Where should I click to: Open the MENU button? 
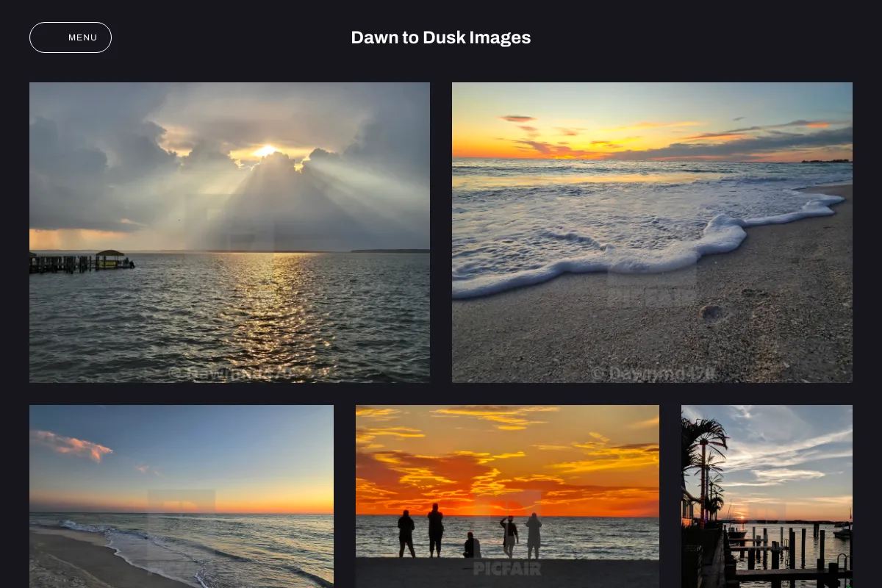71,37
